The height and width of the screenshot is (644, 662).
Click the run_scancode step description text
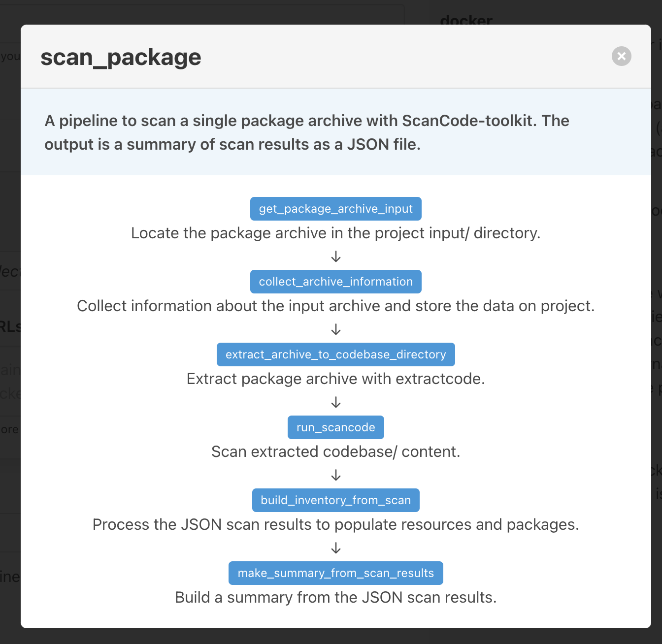[x=335, y=451]
